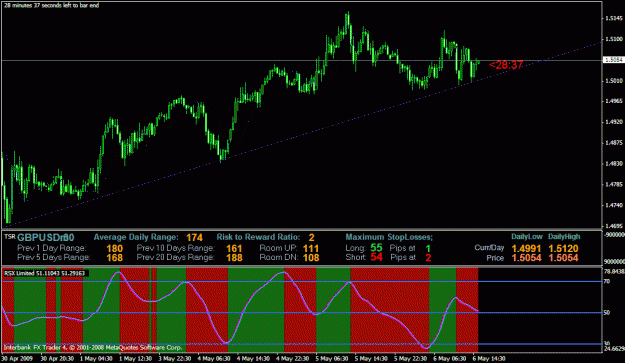Click the 'Prev 1 Day Range:' label
The width and height of the screenshot is (625, 363).
(x=51, y=248)
